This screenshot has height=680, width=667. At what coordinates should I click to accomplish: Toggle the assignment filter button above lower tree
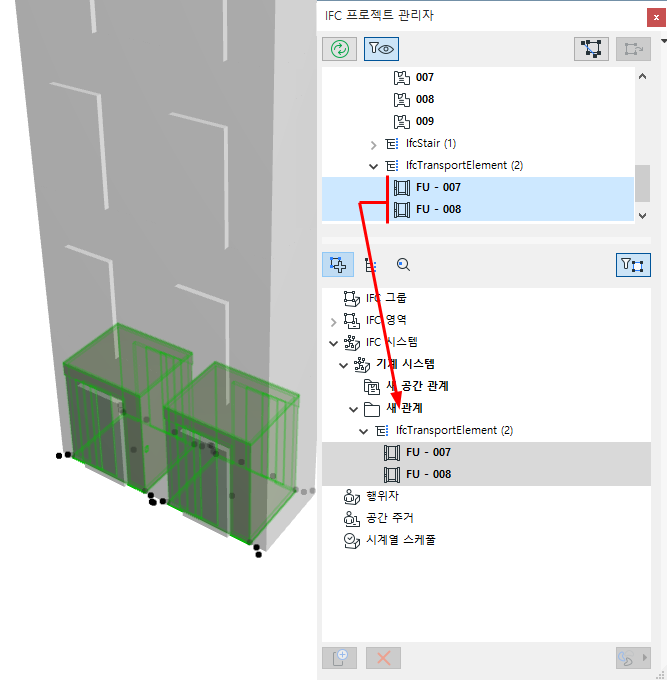click(x=633, y=265)
